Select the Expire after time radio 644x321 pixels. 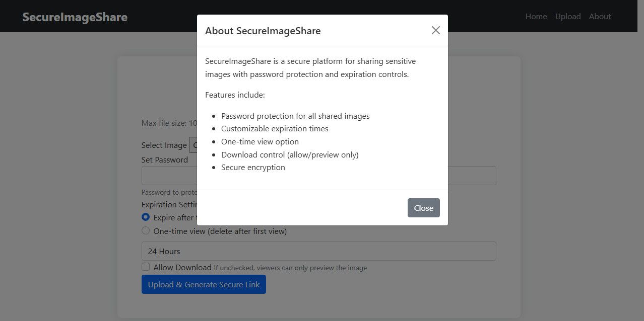[146, 217]
